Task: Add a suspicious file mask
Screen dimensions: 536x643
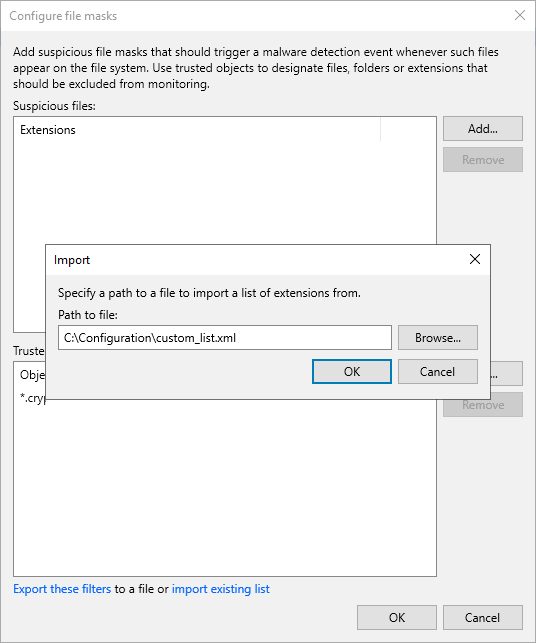Action: [x=483, y=128]
